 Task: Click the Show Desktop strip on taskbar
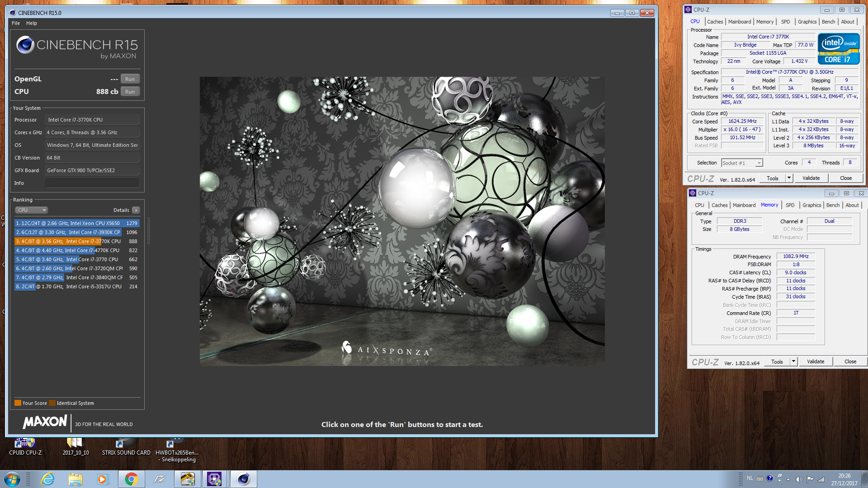(x=864, y=479)
